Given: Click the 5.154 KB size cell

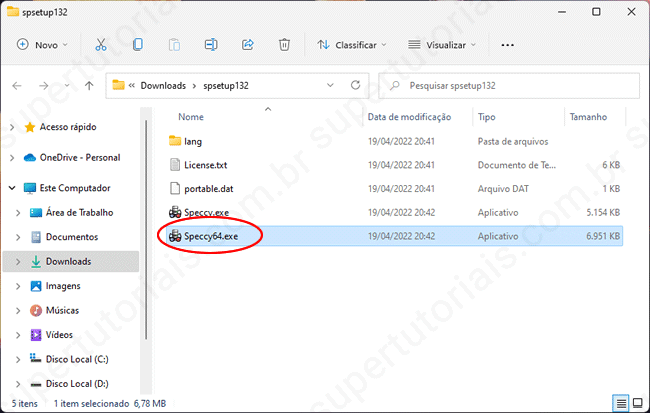Looking at the screenshot, I should [x=603, y=212].
